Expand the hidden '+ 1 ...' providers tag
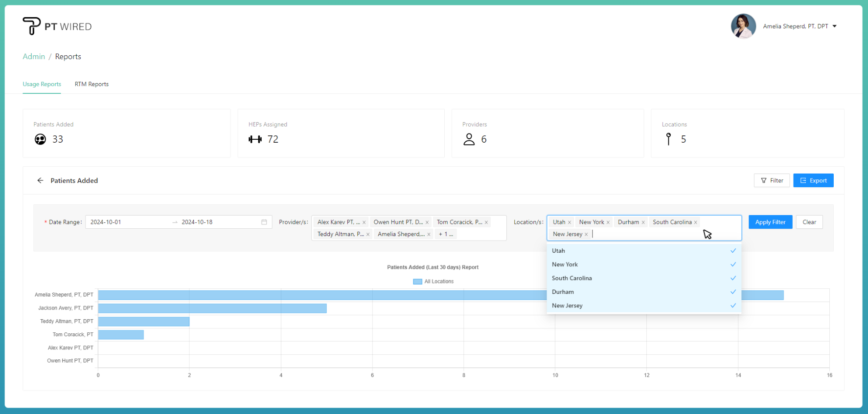 point(445,234)
